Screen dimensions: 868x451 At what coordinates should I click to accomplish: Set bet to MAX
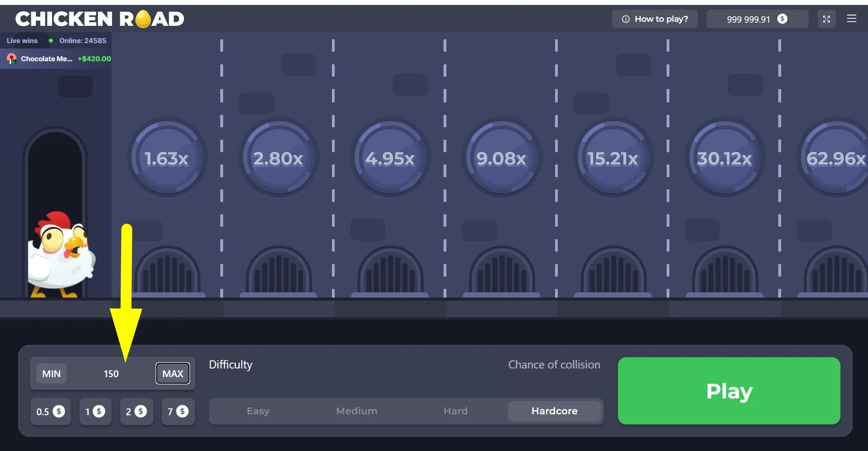[x=173, y=373]
